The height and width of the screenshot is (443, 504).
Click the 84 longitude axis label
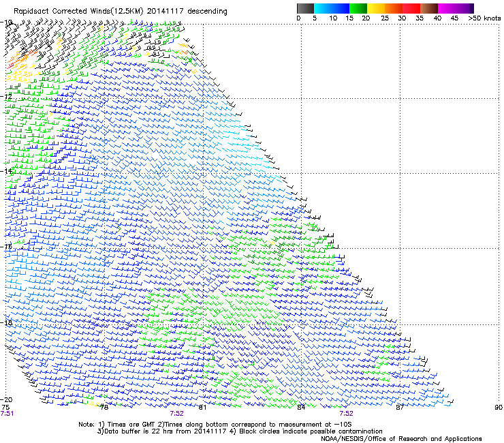pos(301,408)
